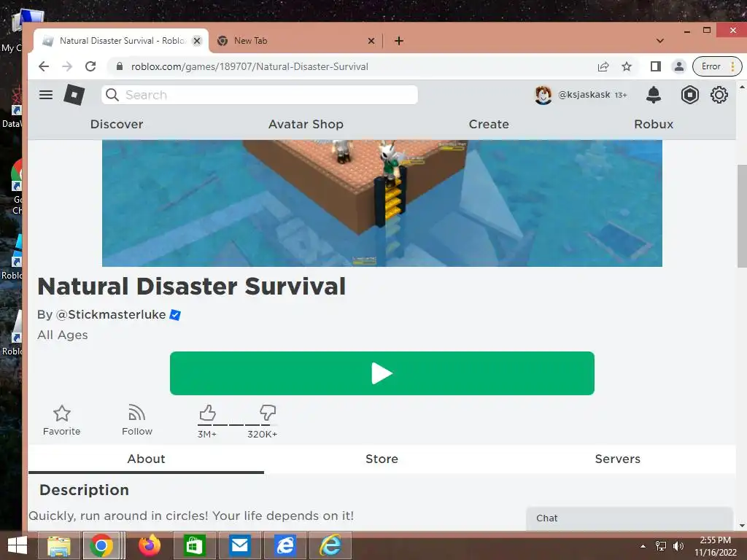Favorite the game with star icon
The height and width of the screenshot is (560, 747).
click(61, 413)
